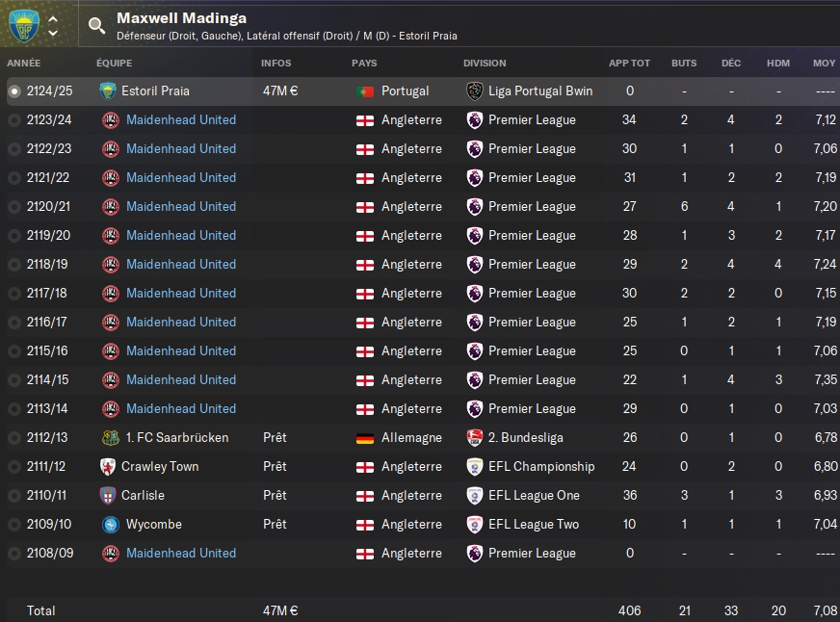Select the 2110/11 season radio button
Screen dimensions: 840x622
tap(14, 496)
